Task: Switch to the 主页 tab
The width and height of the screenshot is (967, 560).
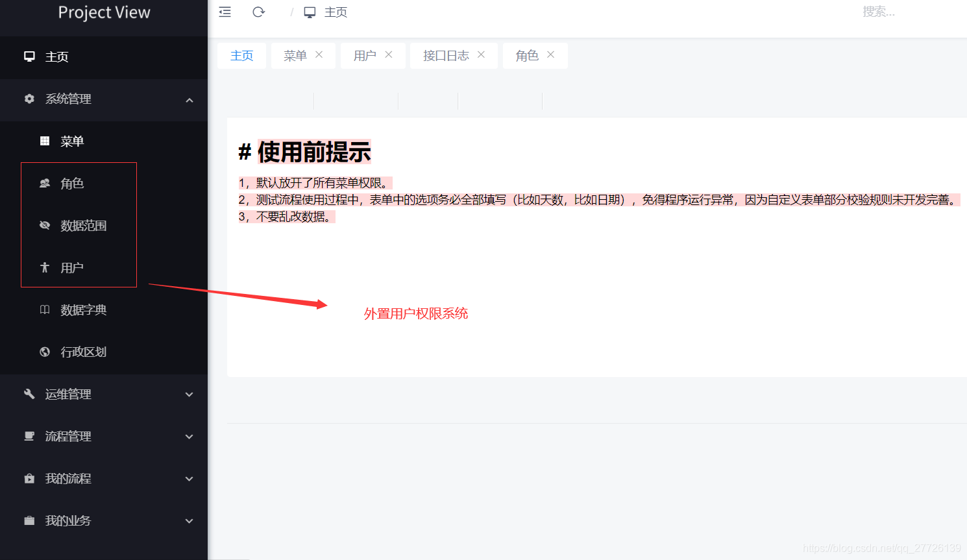Action: coord(241,56)
